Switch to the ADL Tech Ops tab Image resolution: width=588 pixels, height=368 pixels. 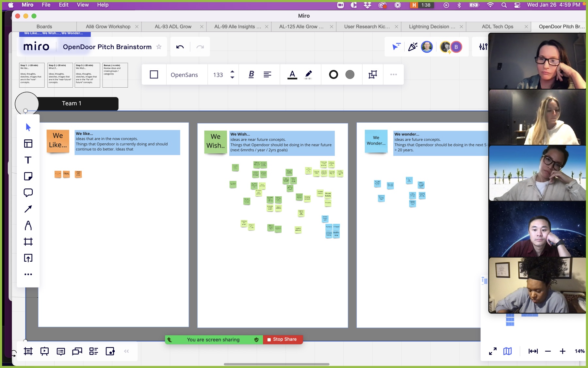point(498,26)
